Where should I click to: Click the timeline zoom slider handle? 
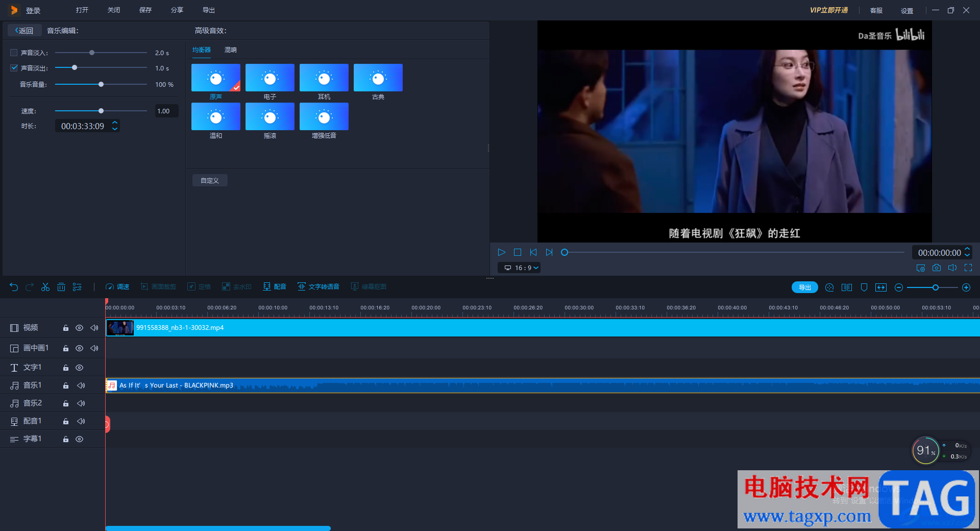936,287
